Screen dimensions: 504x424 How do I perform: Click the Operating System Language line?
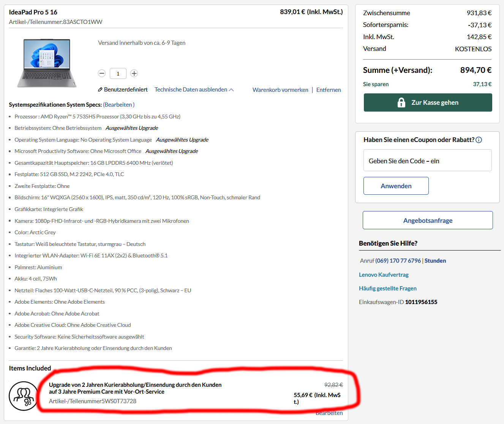(83, 140)
